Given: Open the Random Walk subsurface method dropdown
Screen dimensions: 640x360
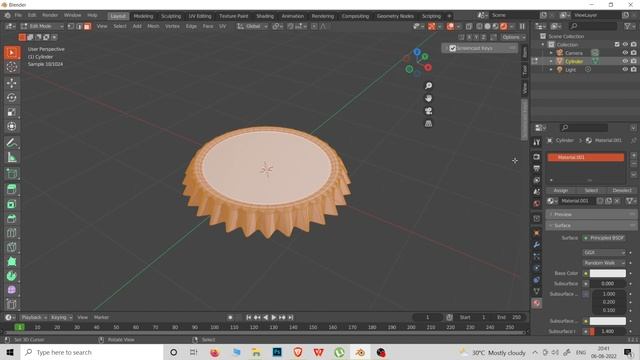Looking at the screenshot, I should [x=604, y=263].
